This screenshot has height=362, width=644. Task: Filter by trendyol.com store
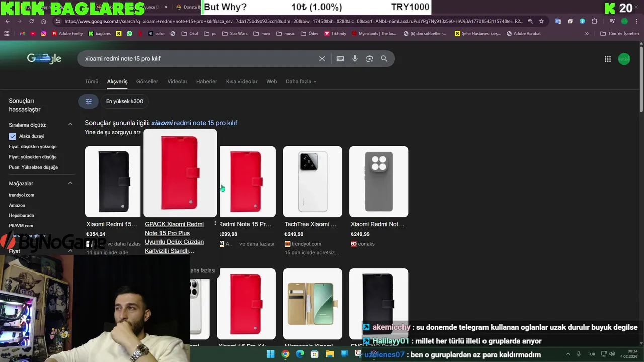tap(22, 195)
